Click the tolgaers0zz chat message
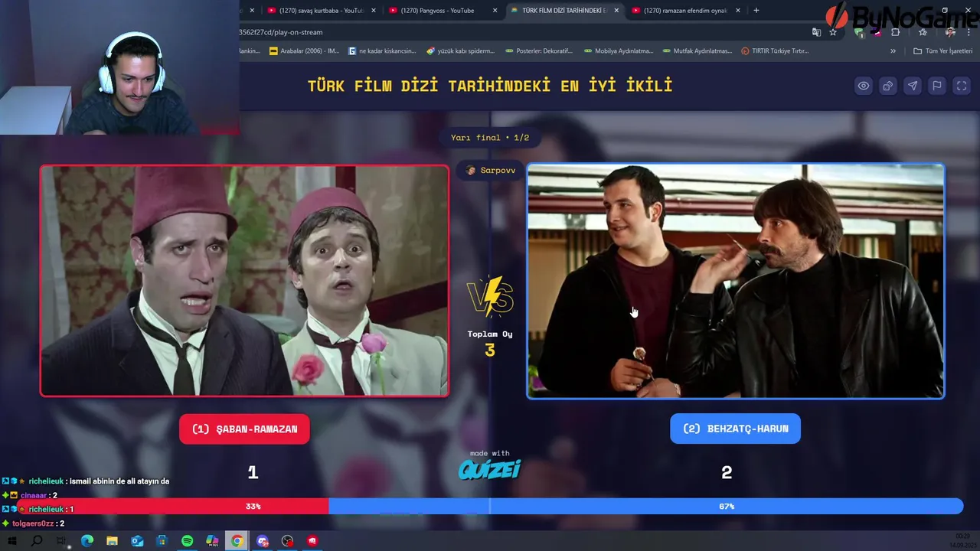The height and width of the screenshot is (551, 980). 33,523
